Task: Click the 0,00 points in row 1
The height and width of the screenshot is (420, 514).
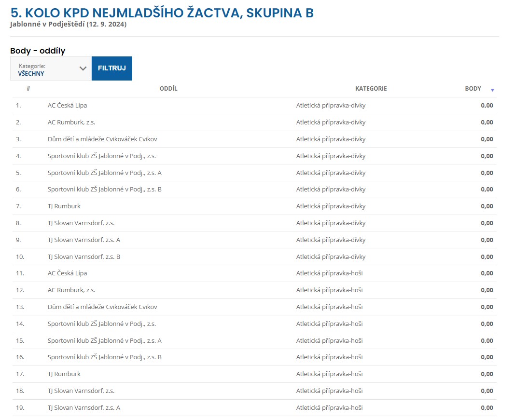Action: pyautogui.click(x=487, y=106)
